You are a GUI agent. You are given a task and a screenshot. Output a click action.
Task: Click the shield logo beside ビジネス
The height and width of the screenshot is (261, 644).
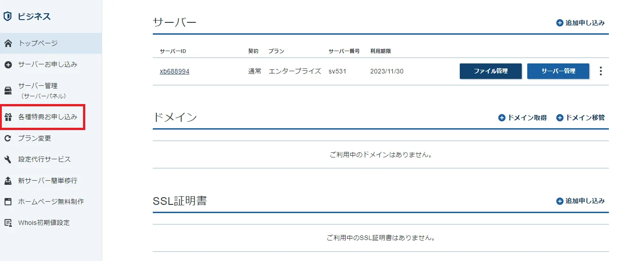click(x=7, y=17)
